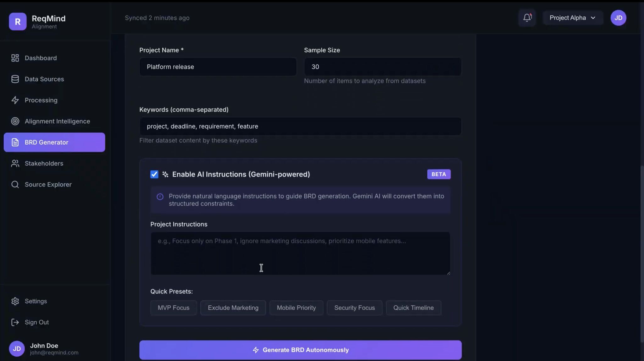
Task: Click Generate BRD Autonomously button
Action: point(300,350)
